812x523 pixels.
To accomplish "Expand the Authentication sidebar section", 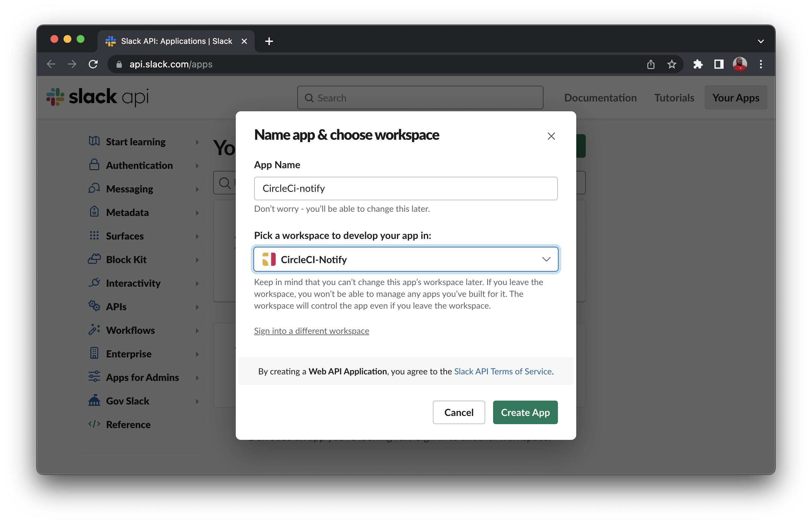I will pos(144,165).
